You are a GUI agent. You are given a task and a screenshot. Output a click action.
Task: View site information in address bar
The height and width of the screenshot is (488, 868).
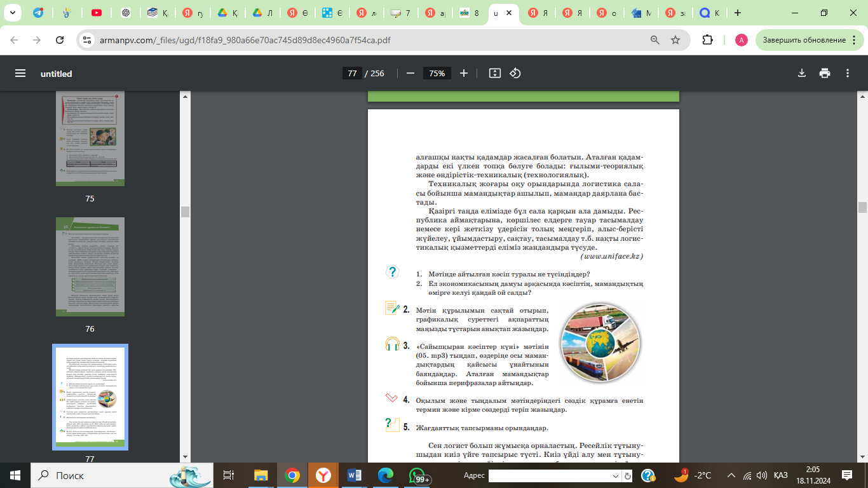[x=88, y=40]
